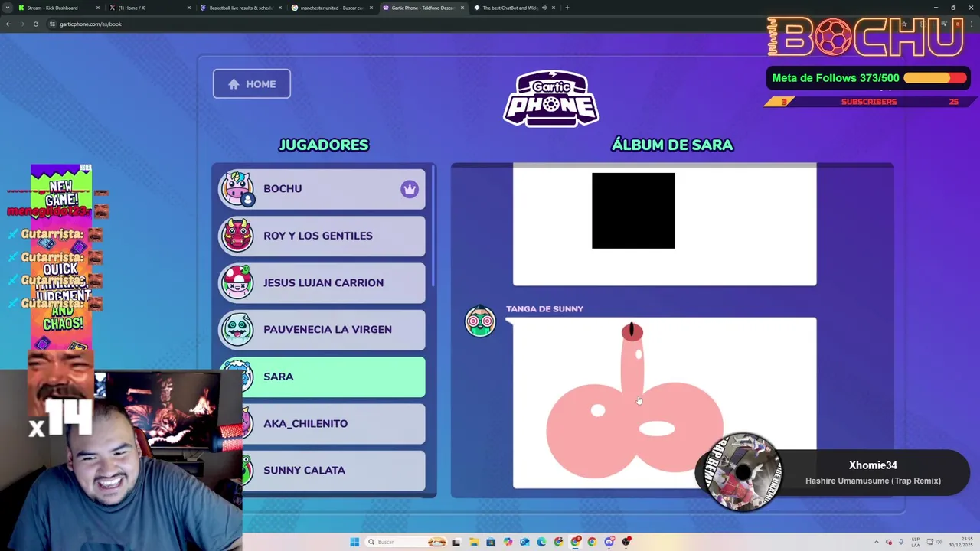
Task: Close the manchester united search tab
Action: 371,8
